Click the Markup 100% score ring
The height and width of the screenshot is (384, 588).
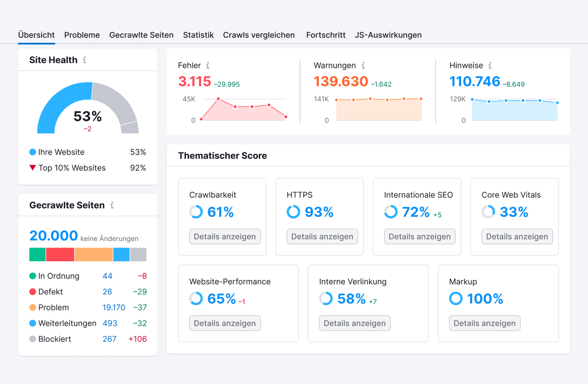(x=455, y=298)
